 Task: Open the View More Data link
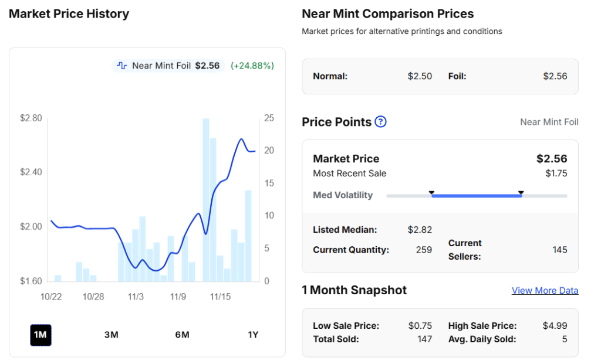point(545,291)
